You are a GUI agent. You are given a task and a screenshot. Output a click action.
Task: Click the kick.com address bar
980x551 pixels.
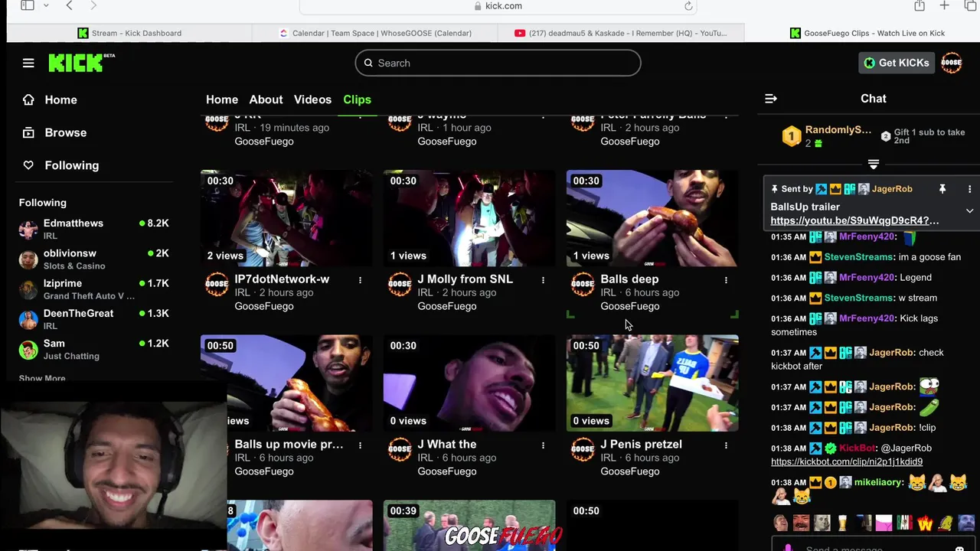tap(498, 6)
